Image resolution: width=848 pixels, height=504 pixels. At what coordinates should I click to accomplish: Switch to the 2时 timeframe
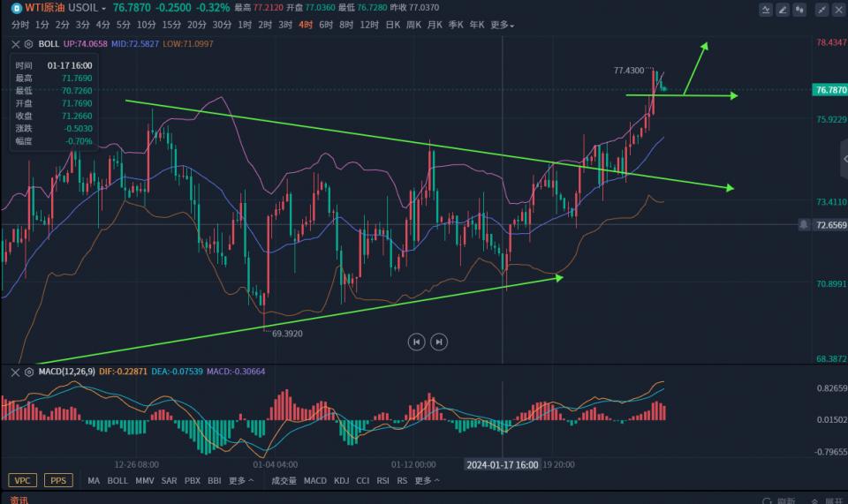pos(265,25)
